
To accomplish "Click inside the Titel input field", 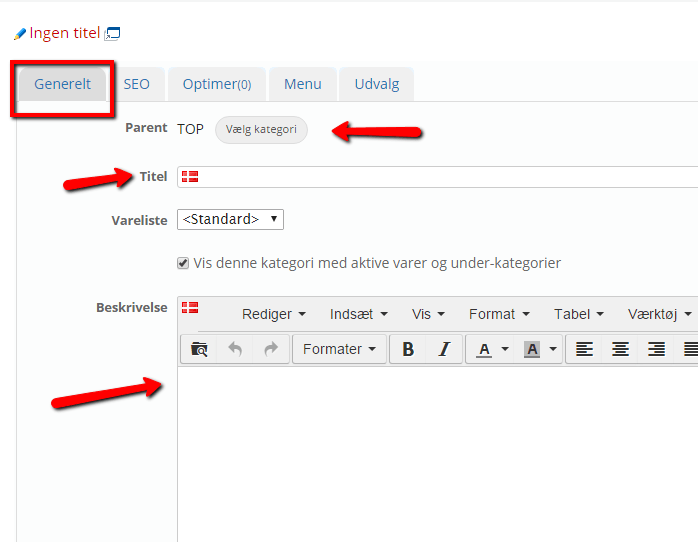I will coord(438,177).
